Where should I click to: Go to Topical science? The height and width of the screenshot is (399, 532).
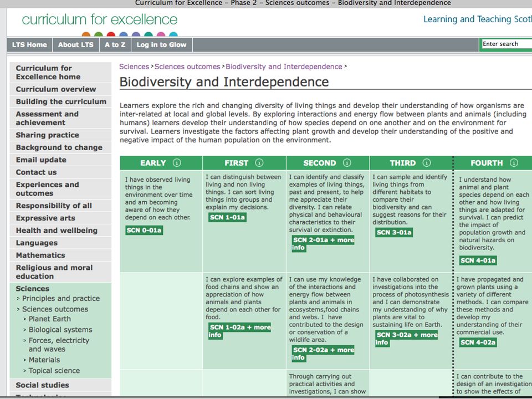[54, 371]
